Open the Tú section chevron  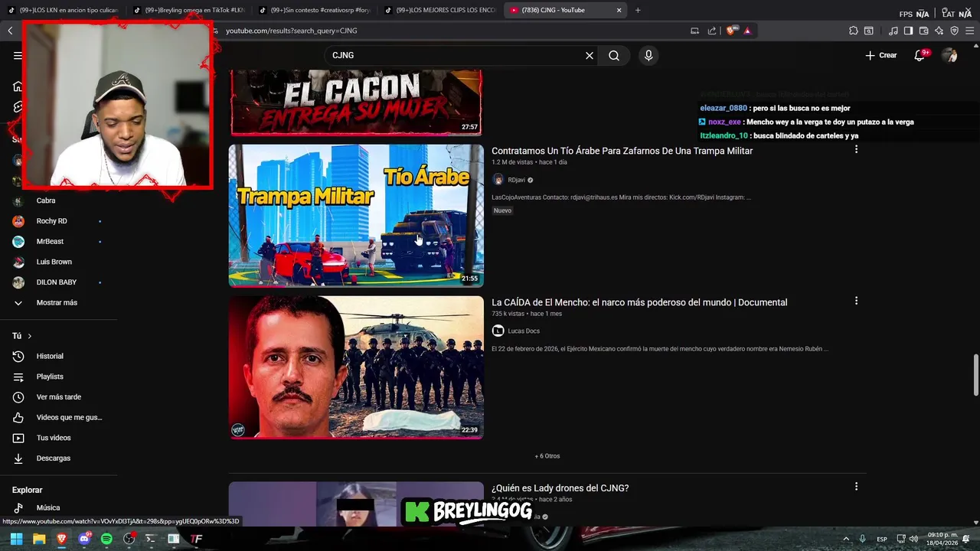(x=30, y=336)
